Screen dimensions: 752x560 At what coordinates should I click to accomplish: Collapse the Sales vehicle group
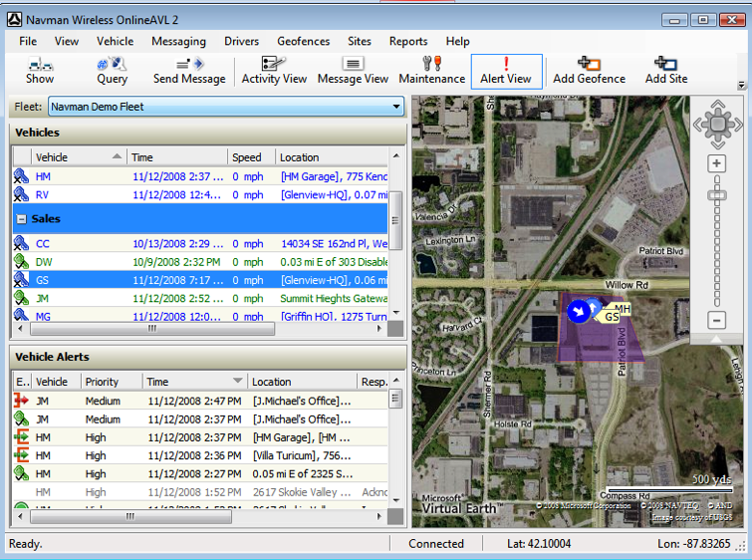click(21, 219)
